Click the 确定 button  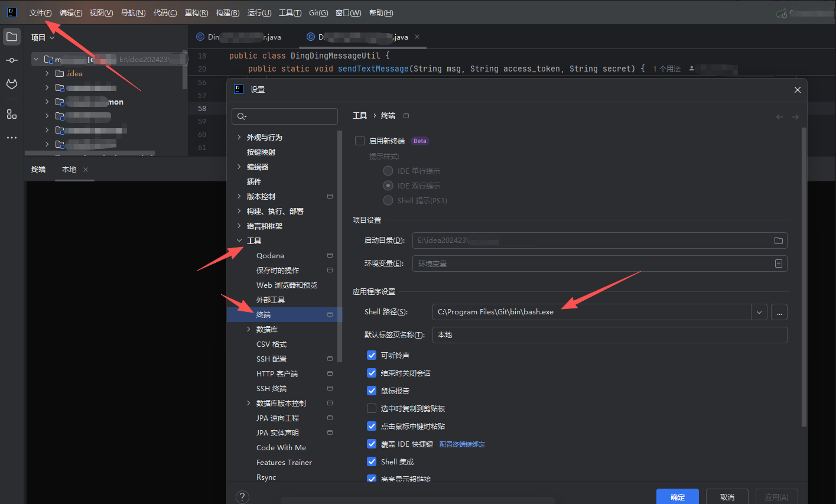(677, 497)
